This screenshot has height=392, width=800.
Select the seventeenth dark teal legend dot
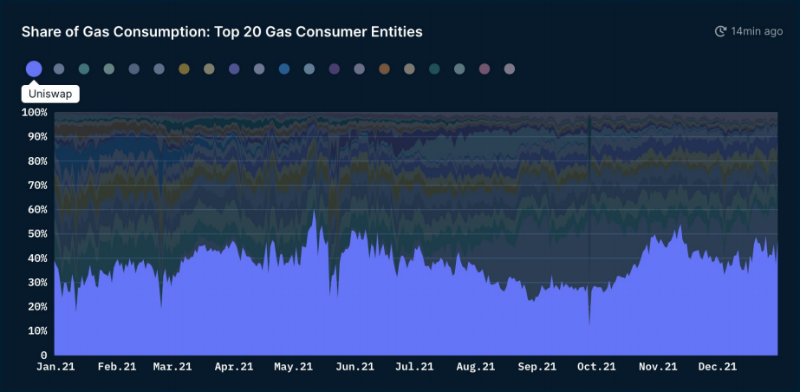pos(434,69)
